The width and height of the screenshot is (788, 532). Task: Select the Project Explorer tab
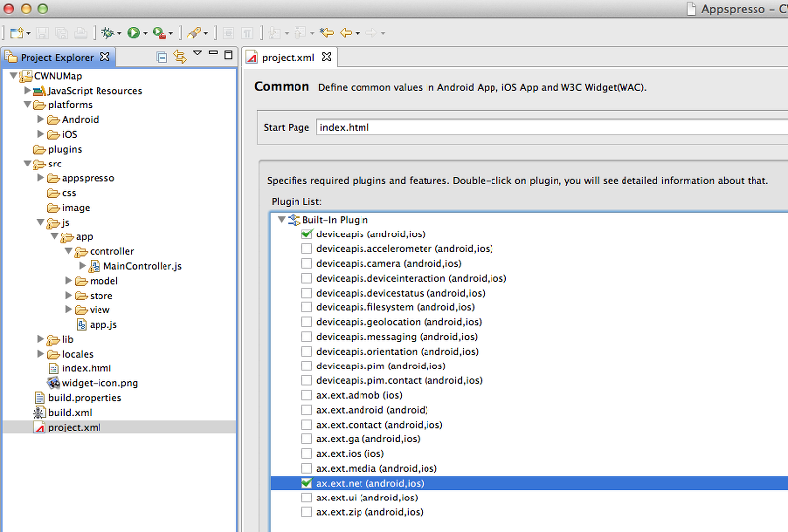(x=56, y=57)
